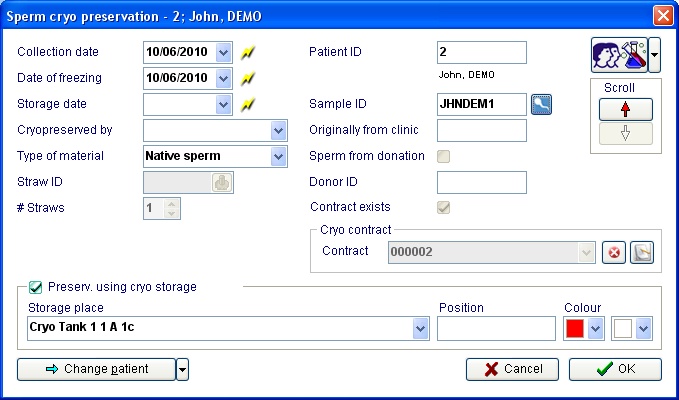Click the red colour swatch
The width and height of the screenshot is (679, 400).
pyautogui.click(x=575, y=329)
